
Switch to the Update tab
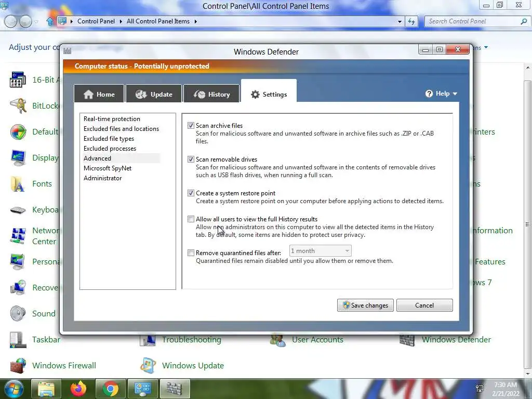[154, 94]
